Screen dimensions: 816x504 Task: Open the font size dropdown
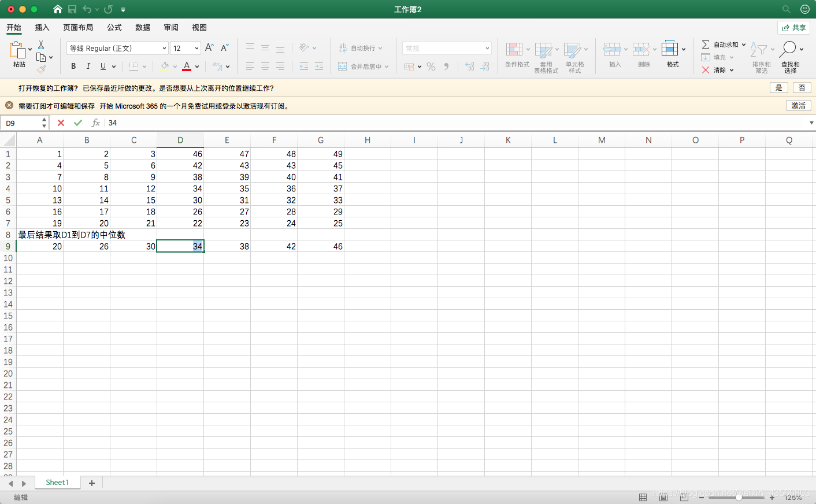pyautogui.click(x=196, y=49)
